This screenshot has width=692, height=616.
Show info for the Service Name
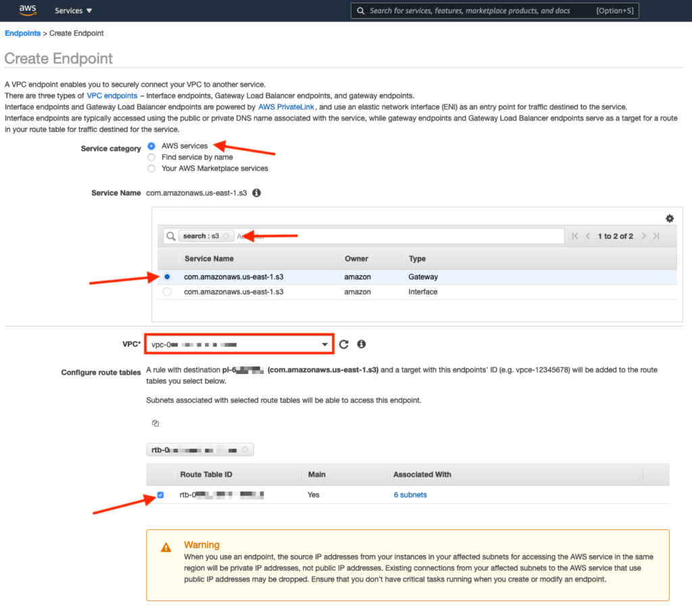tap(256, 193)
